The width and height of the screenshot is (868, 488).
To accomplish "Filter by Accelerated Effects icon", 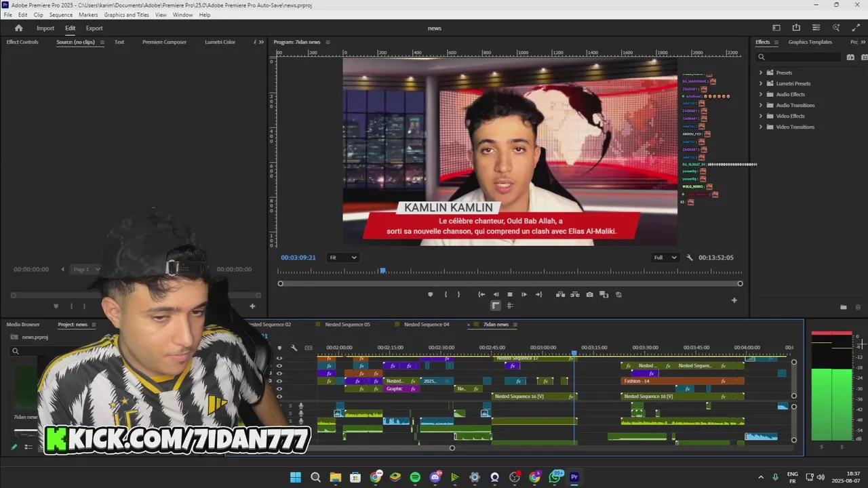I will click(x=850, y=57).
